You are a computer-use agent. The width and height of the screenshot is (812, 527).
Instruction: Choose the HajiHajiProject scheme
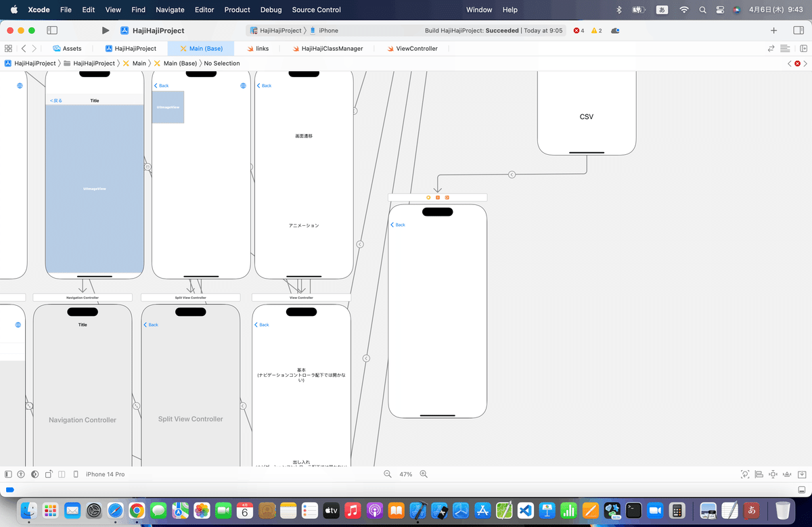[x=276, y=30]
